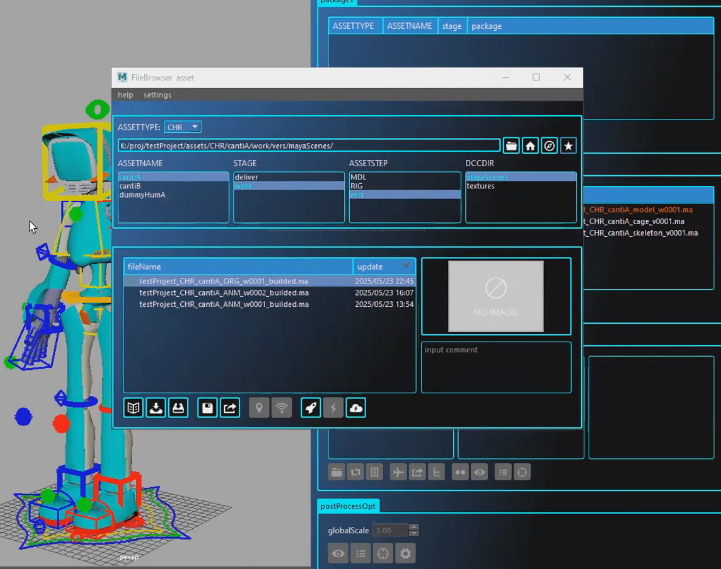Click the share arrow icon in back window toolbar

(x=418, y=472)
